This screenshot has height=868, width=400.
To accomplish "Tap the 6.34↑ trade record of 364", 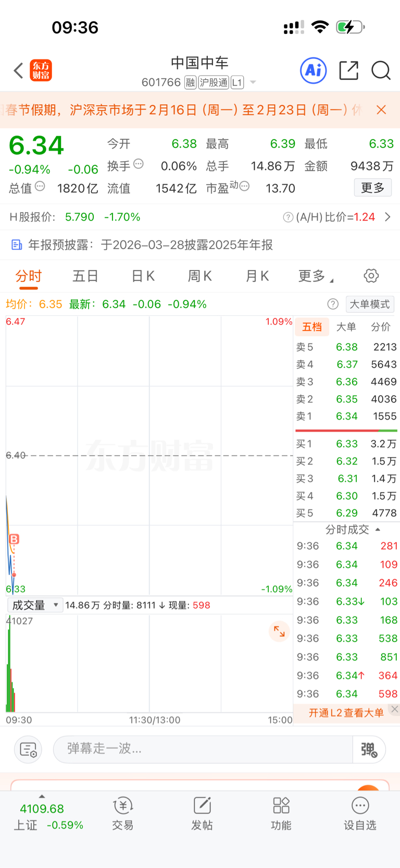I will click(x=346, y=676).
